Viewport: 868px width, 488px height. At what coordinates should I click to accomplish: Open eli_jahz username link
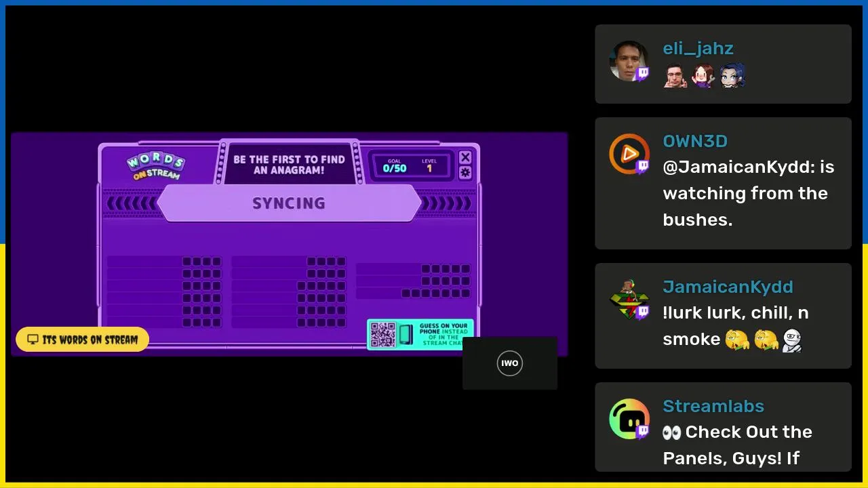(698, 49)
